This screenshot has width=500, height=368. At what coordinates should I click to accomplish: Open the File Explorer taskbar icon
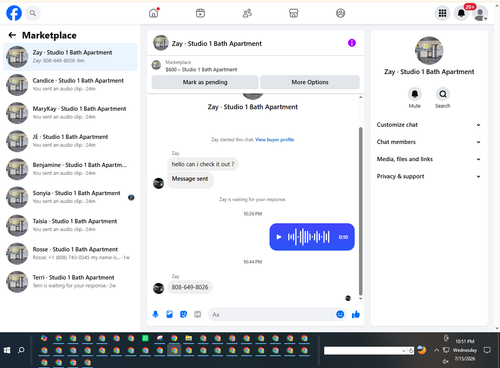click(x=189, y=338)
